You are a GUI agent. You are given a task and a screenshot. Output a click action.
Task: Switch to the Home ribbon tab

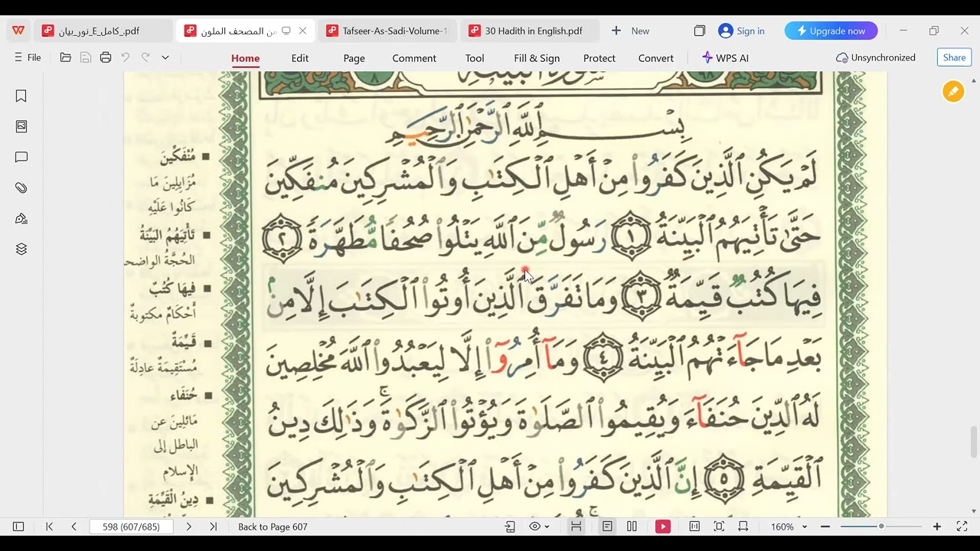246,58
